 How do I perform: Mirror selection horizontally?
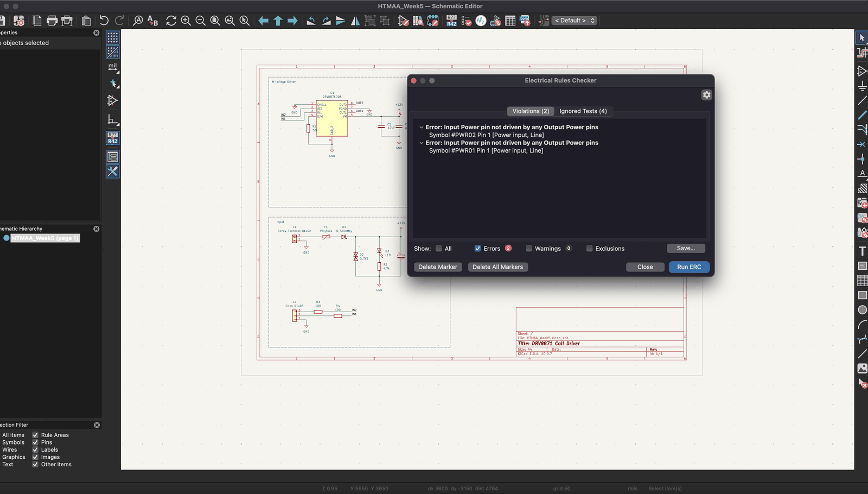[x=355, y=21]
